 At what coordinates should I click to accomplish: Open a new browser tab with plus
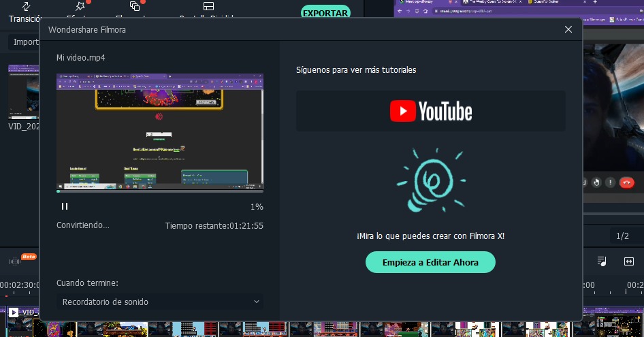595,2
